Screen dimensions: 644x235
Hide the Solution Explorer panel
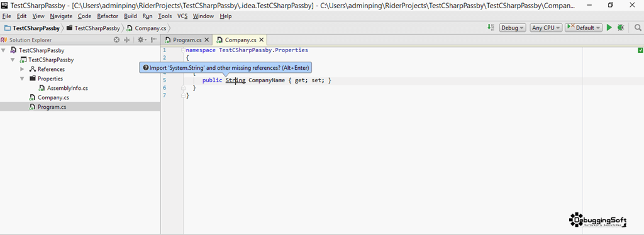click(153, 40)
